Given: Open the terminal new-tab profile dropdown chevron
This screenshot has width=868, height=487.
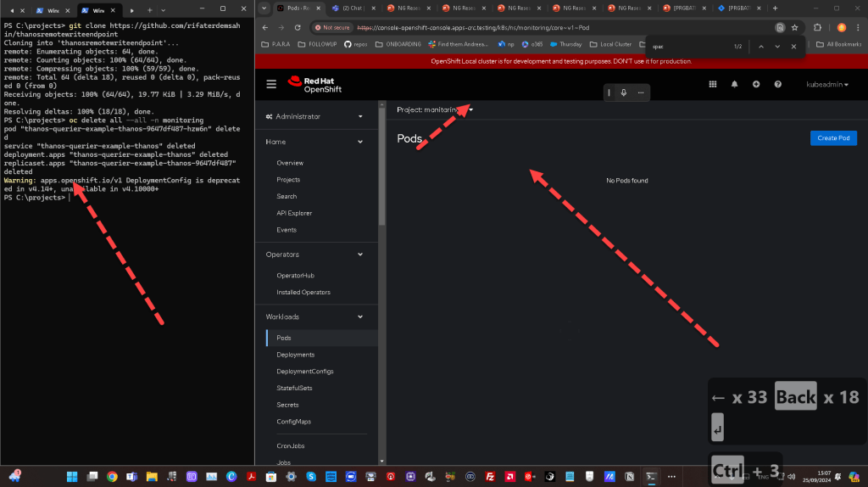Looking at the screenshot, I should 164,10.
